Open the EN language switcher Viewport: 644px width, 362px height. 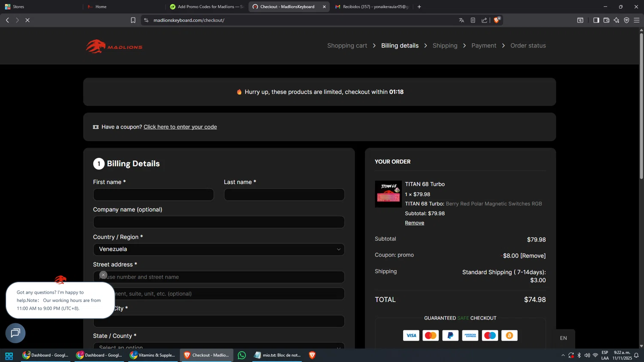click(563, 338)
